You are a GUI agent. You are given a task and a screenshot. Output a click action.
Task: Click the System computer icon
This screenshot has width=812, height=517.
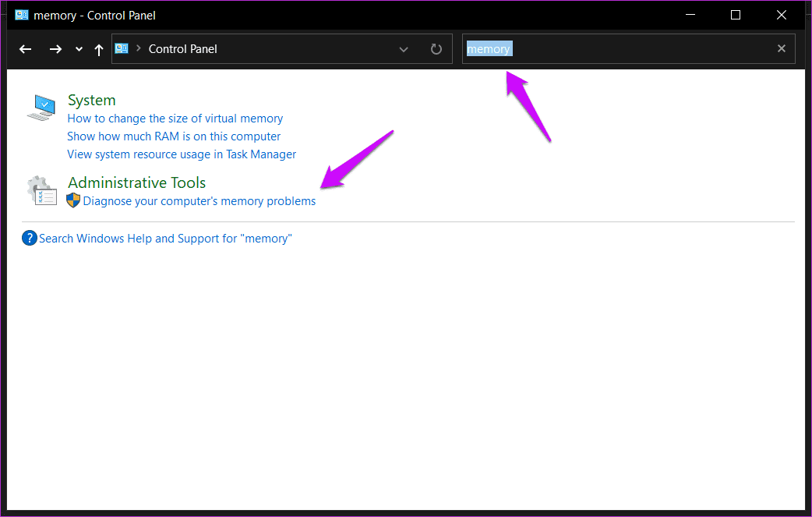click(x=41, y=108)
